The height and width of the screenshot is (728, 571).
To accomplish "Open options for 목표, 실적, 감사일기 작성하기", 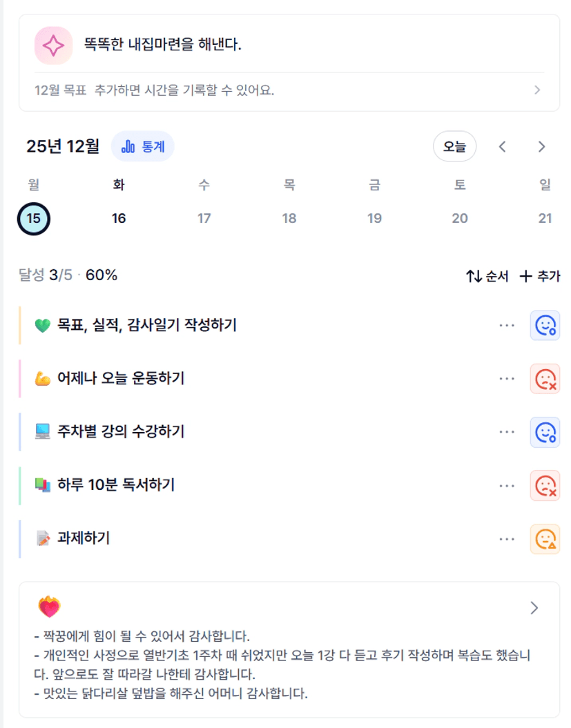I will point(507,325).
